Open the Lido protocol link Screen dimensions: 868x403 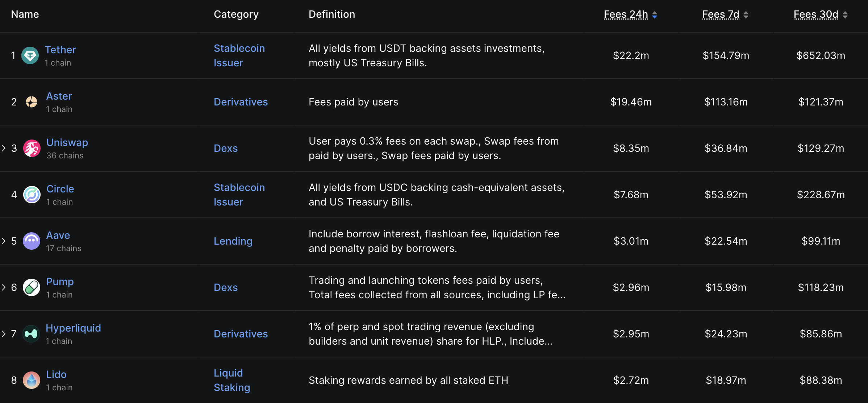click(x=57, y=374)
